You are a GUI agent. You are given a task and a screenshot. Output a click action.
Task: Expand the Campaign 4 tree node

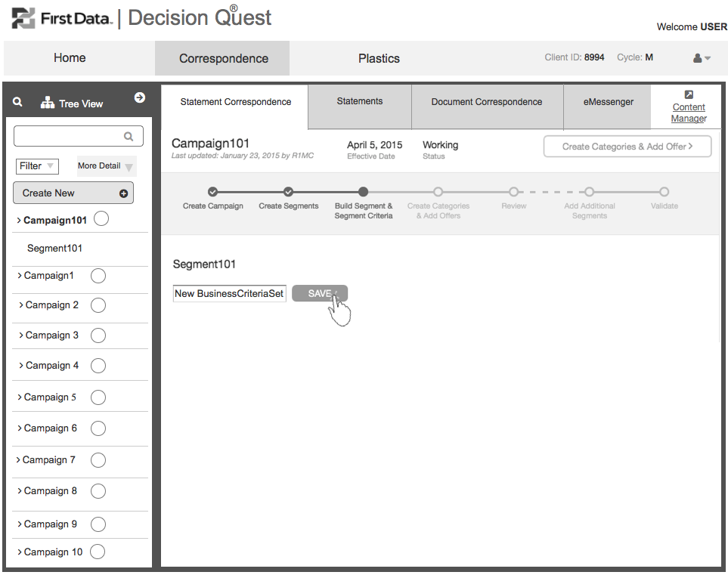tap(21, 366)
